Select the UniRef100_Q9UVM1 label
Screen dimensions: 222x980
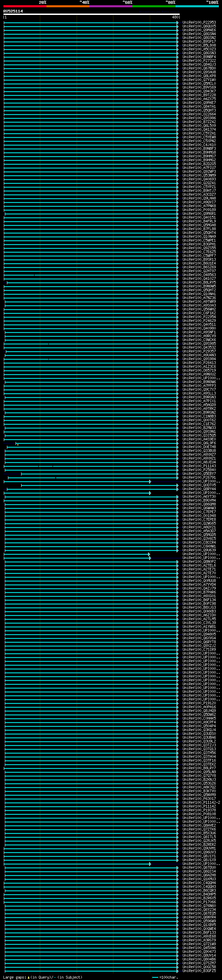(199, 848)
